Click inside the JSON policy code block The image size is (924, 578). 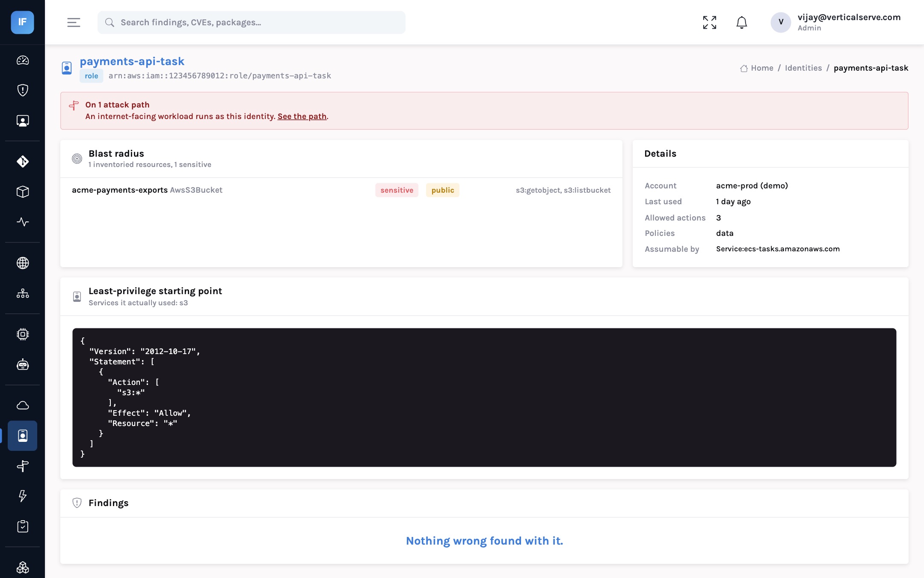click(x=484, y=397)
